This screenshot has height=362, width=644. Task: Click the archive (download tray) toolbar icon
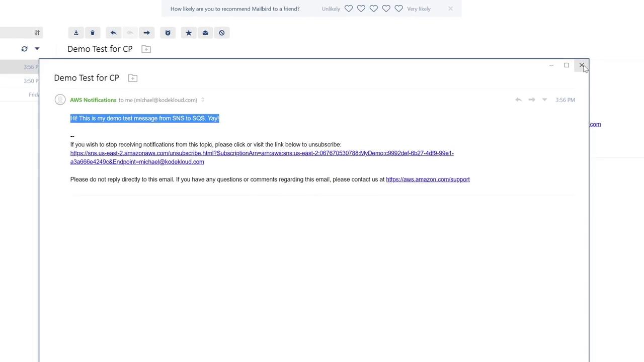click(76, 33)
